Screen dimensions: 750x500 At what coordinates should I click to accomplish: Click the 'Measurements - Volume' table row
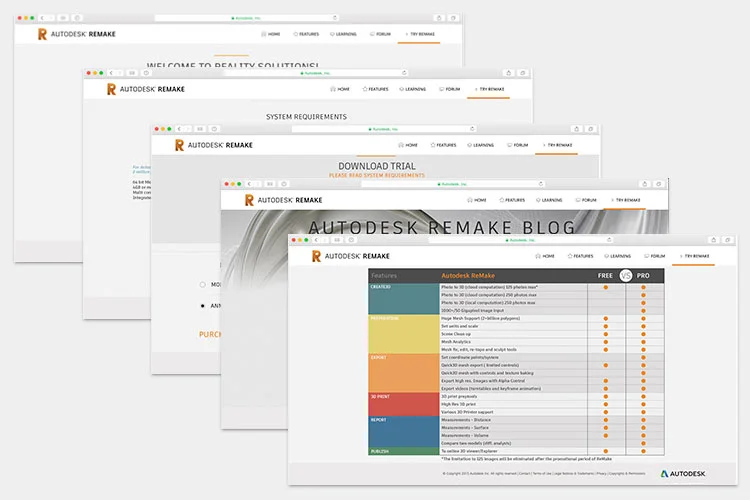pyautogui.click(x=552, y=435)
